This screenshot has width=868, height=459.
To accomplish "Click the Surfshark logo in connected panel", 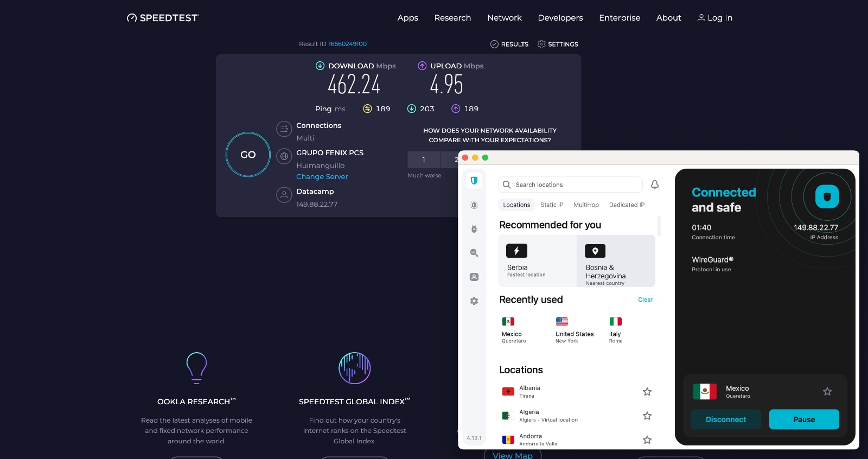I will click(x=827, y=196).
